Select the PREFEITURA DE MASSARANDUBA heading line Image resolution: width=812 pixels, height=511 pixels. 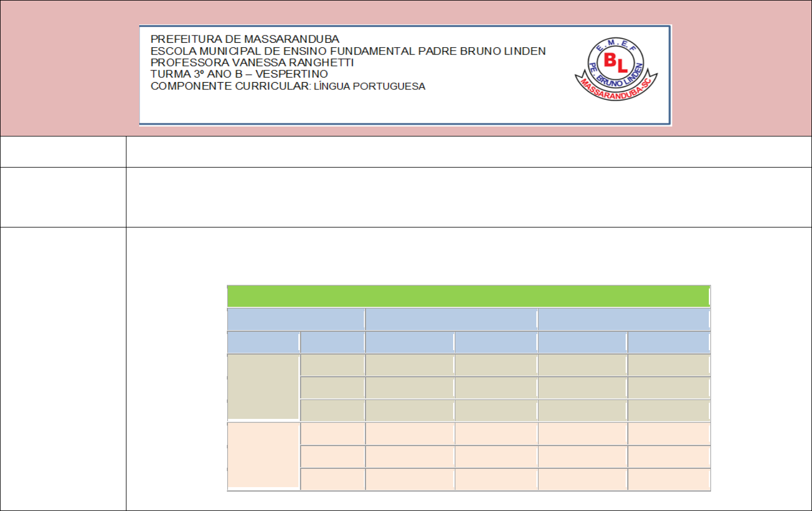pos(245,39)
